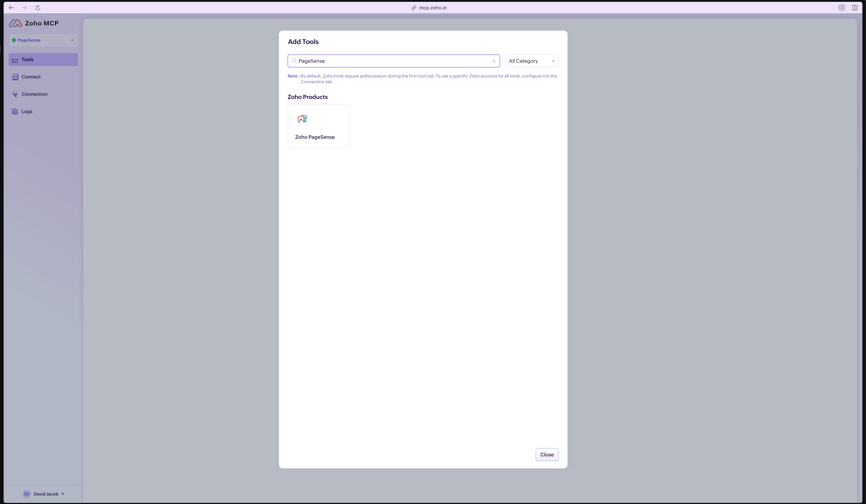The height and width of the screenshot is (504, 866).
Task: Open the David Jacob account menu
Action: pyautogui.click(x=43, y=494)
